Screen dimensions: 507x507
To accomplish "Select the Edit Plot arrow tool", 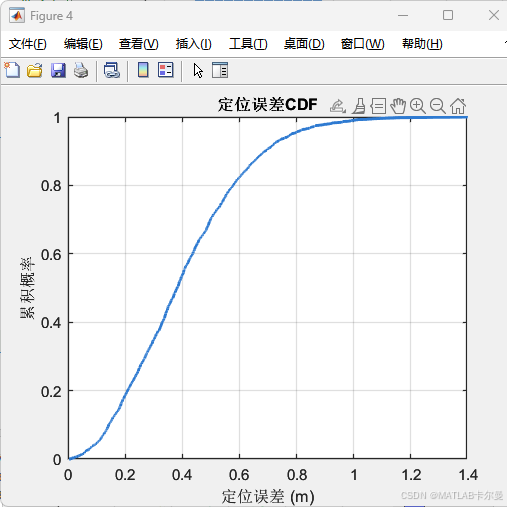I will (x=198, y=71).
